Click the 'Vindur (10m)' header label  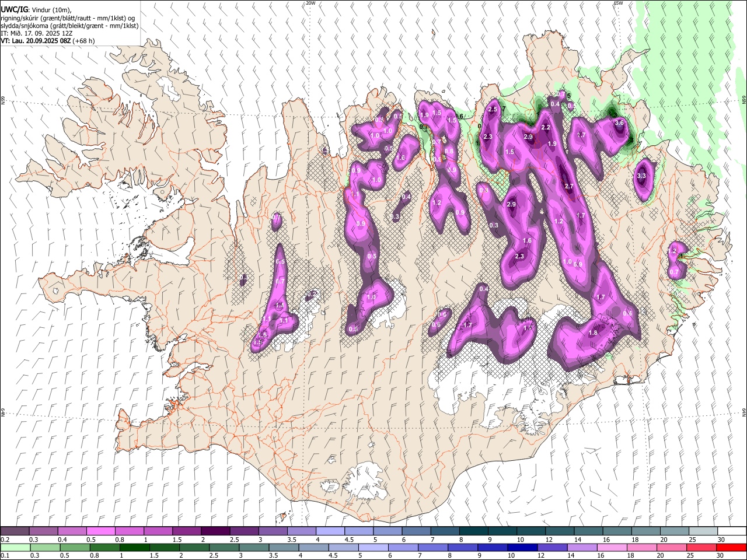coord(51,10)
